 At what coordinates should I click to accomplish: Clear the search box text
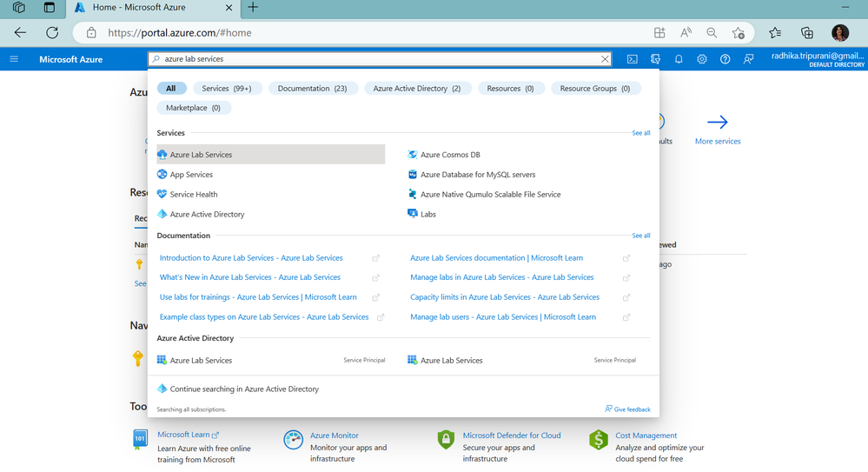point(605,59)
